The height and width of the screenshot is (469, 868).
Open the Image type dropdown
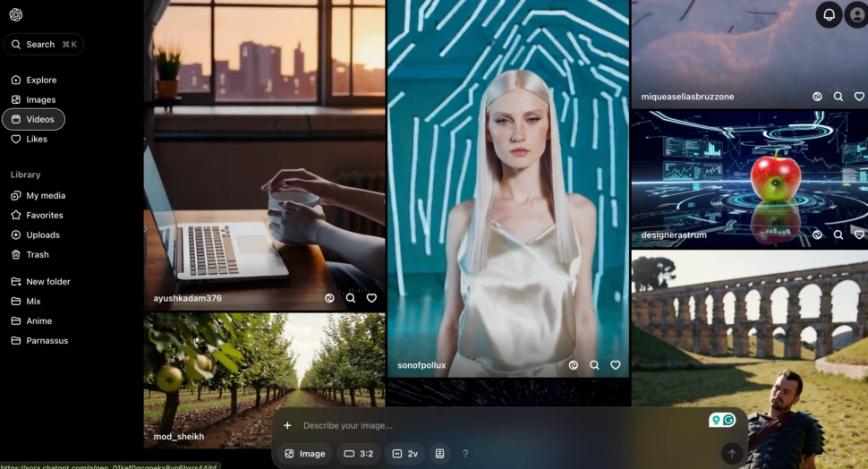(x=305, y=454)
